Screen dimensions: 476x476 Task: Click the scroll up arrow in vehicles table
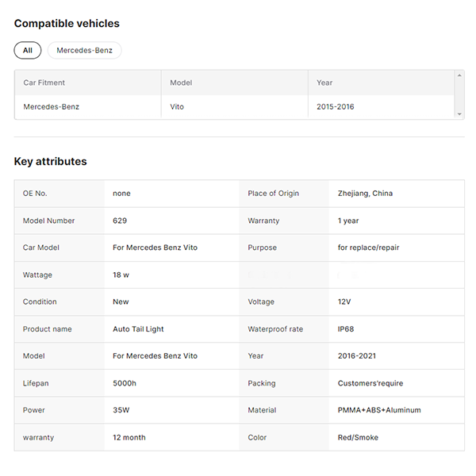(x=459, y=75)
